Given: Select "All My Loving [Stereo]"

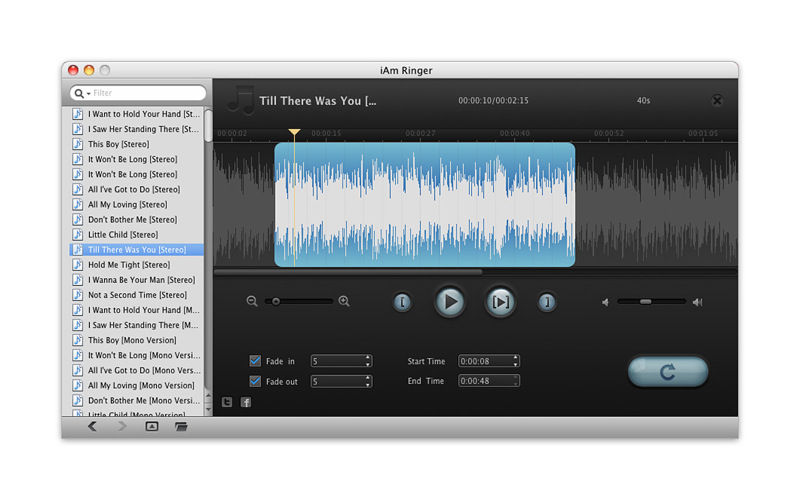Looking at the screenshot, I should (x=136, y=204).
